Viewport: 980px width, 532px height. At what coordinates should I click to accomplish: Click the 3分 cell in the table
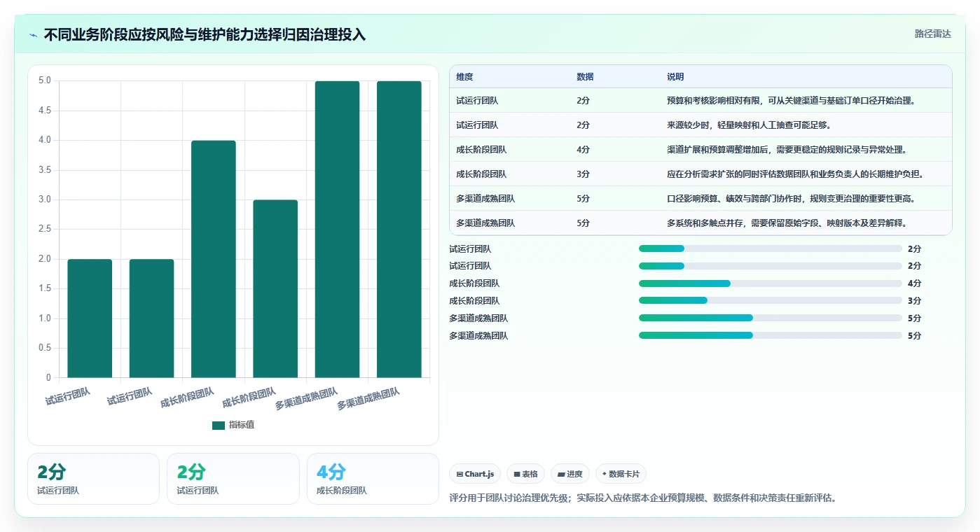(583, 174)
